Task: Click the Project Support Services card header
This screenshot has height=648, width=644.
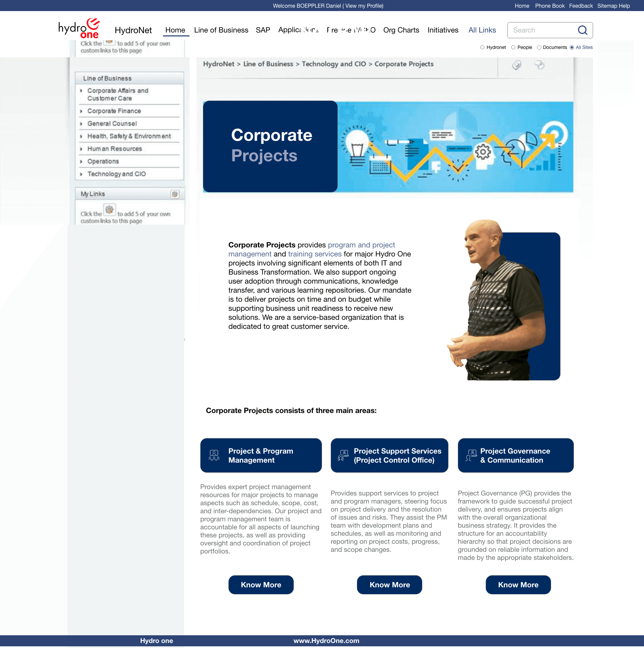Action: 389,456
